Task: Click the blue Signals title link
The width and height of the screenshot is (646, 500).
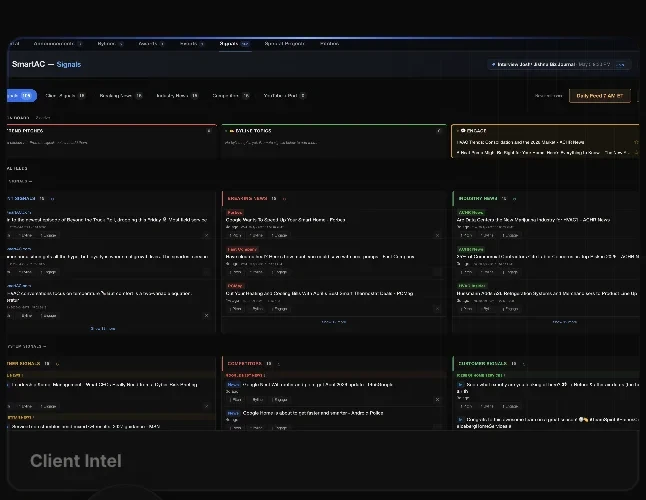Action: point(69,64)
